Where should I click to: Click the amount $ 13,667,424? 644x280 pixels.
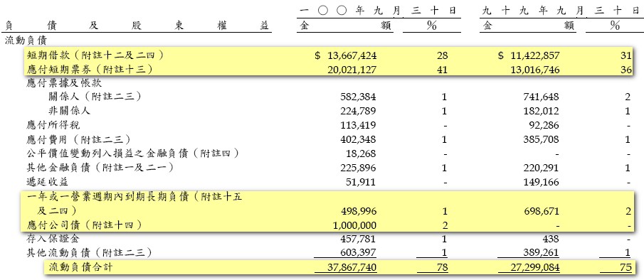point(345,55)
